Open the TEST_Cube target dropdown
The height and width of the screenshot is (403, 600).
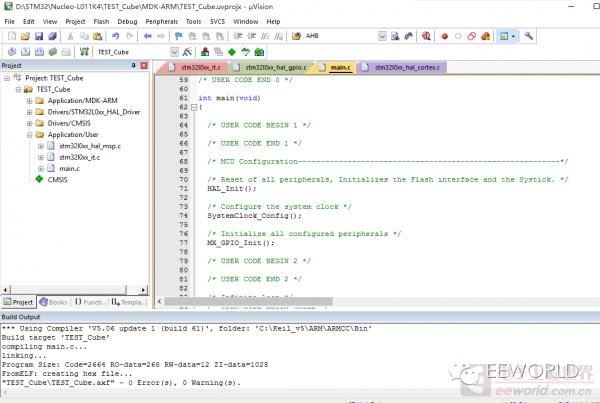(174, 51)
